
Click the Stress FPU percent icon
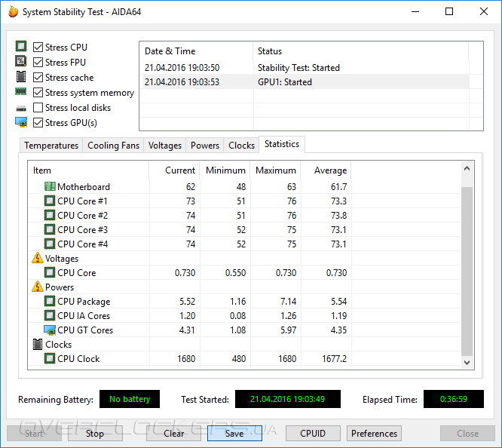21,61
